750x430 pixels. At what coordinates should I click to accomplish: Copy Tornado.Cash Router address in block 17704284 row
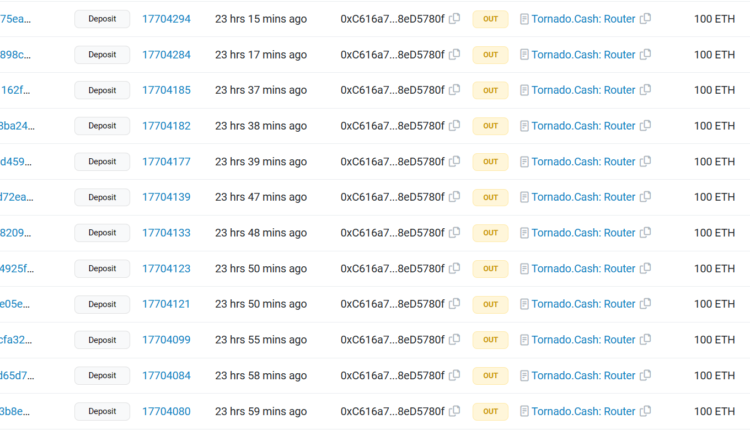[x=646, y=55]
